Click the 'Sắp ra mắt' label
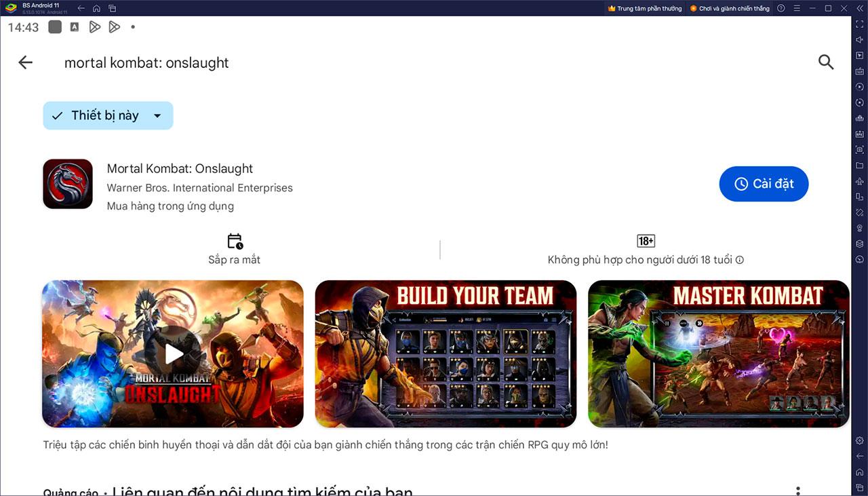Viewport: 868px width, 496px height. pyautogui.click(x=235, y=260)
